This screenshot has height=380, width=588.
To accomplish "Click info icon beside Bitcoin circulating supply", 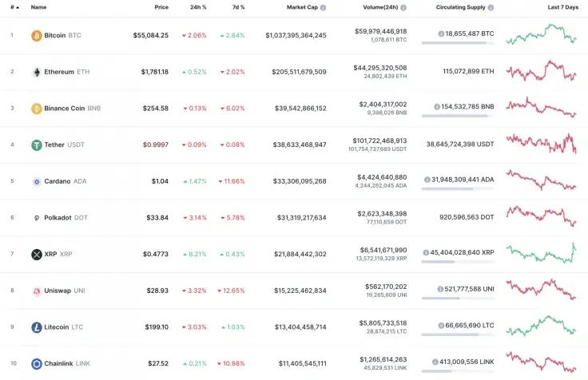I will click(x=442, y=34).
